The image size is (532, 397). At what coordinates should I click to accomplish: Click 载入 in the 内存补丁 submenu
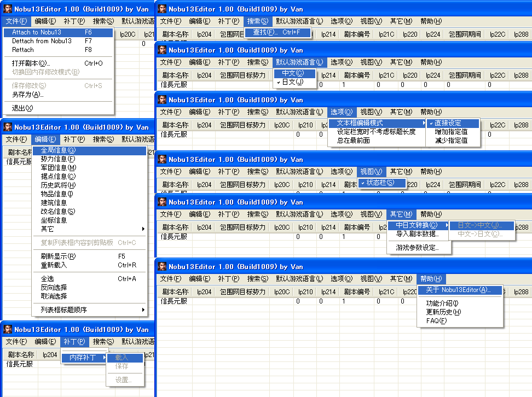pos(125,358)
